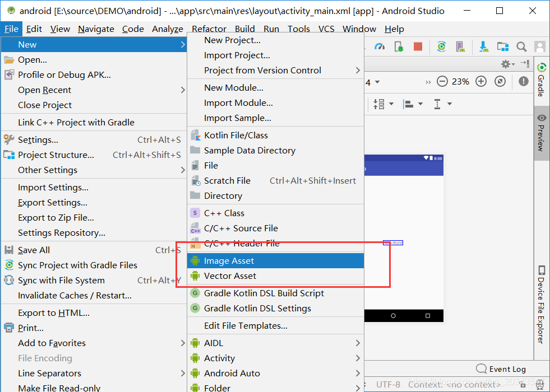Viewport: 550px width, 392px height.
Task: Select Gradle Kotlin DSL Build Script
Action: pyautogui.click(x=275, y=293)
